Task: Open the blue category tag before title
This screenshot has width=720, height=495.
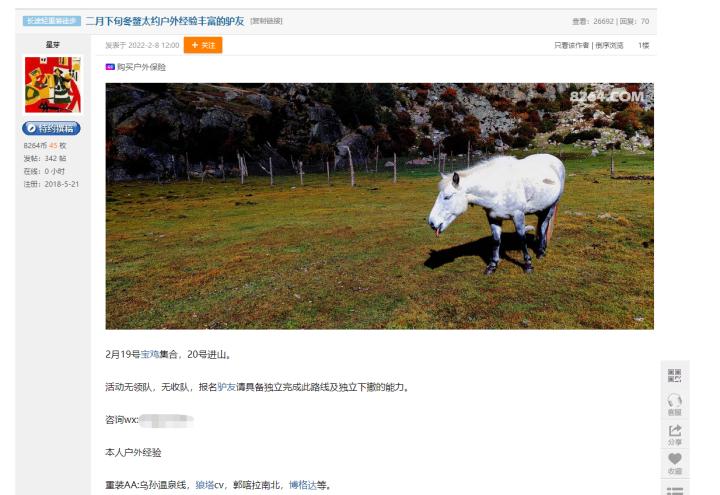Action: point(52,21)
